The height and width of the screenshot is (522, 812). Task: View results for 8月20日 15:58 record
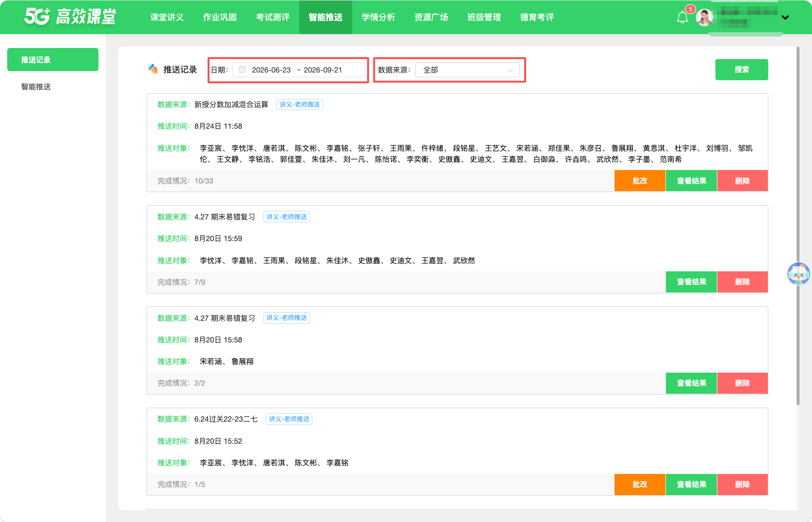691,383
